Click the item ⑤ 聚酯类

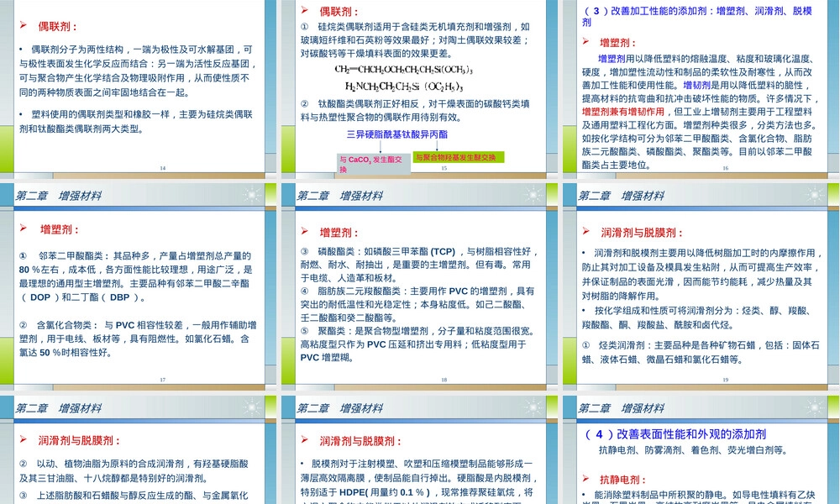click(x=323, y=331)
